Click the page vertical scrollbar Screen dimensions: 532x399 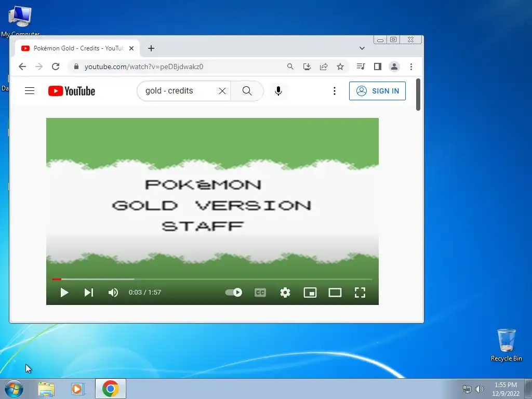tap(418, 95)
